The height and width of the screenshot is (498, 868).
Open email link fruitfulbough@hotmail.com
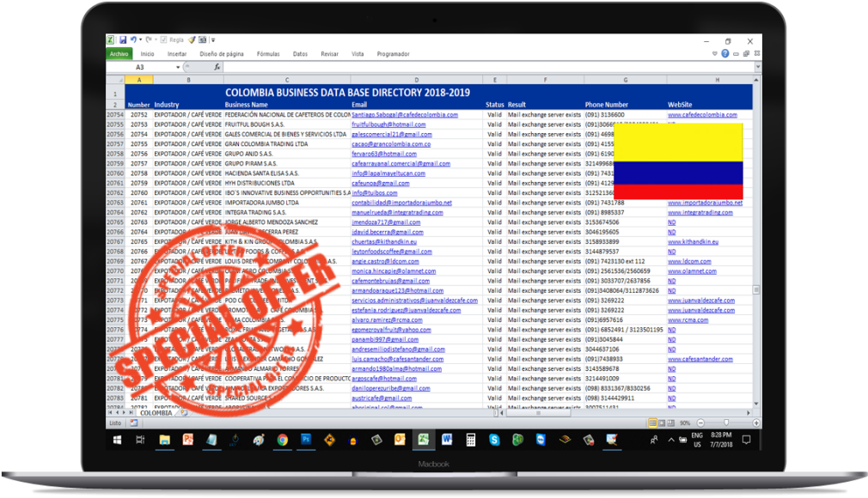pyautogui.click(x=388, y=125)
